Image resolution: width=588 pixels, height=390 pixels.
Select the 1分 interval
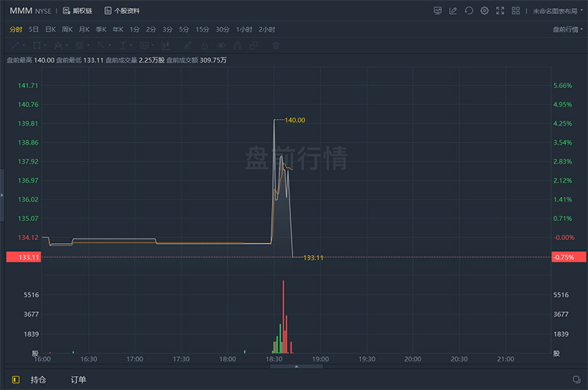point(135,29)
